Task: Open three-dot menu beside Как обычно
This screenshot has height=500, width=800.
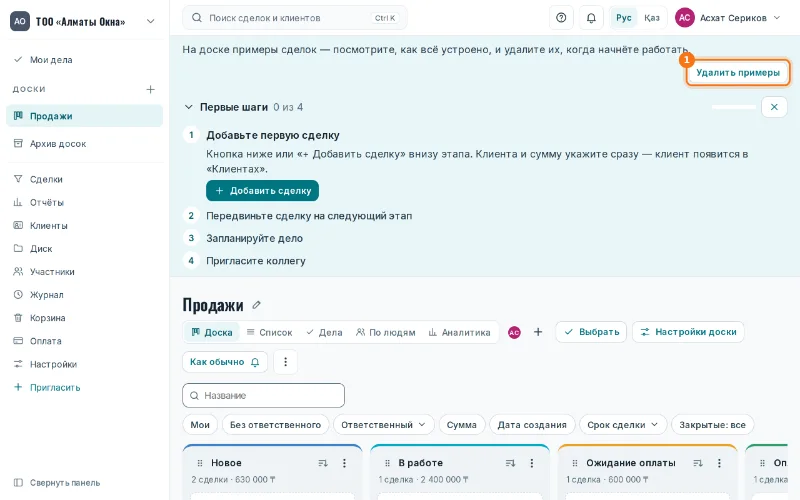Action: (x=285, y=362)
